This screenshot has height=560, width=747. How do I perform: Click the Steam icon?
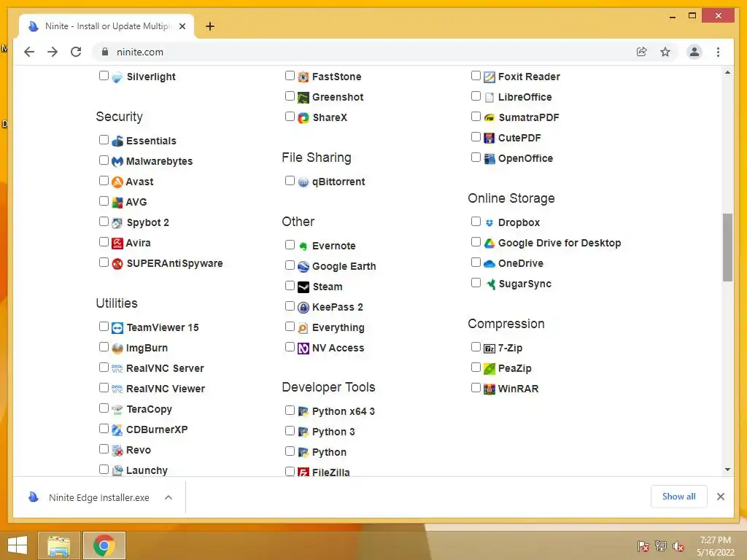pos(303,287)
